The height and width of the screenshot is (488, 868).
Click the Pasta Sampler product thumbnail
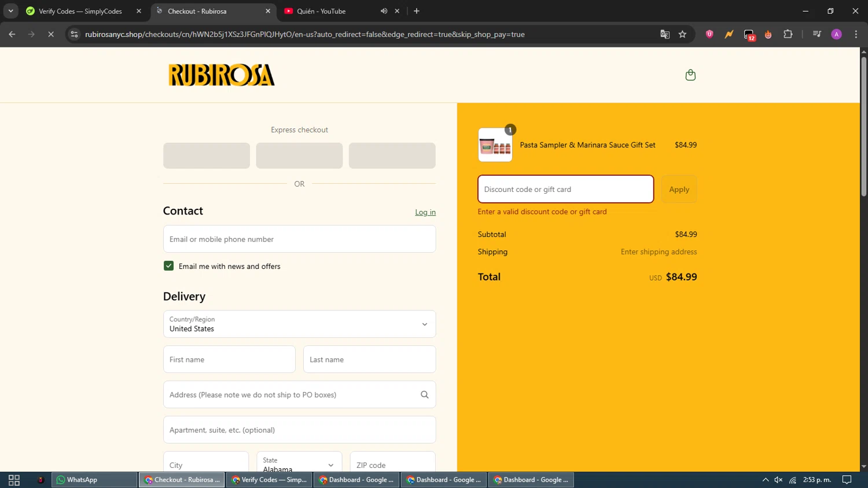pyautogui.click(x=495, y=145)
